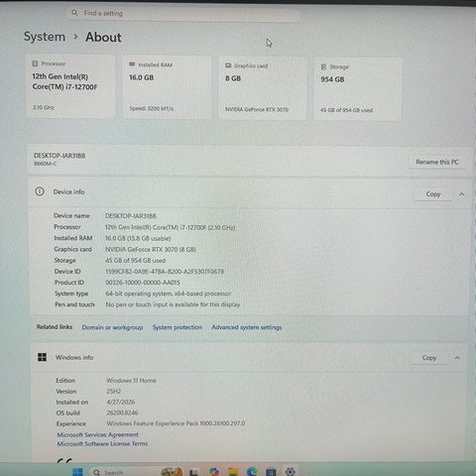Collapse the Device info section chevron
This screenshot has height=476, width=476.
(461, 194)
